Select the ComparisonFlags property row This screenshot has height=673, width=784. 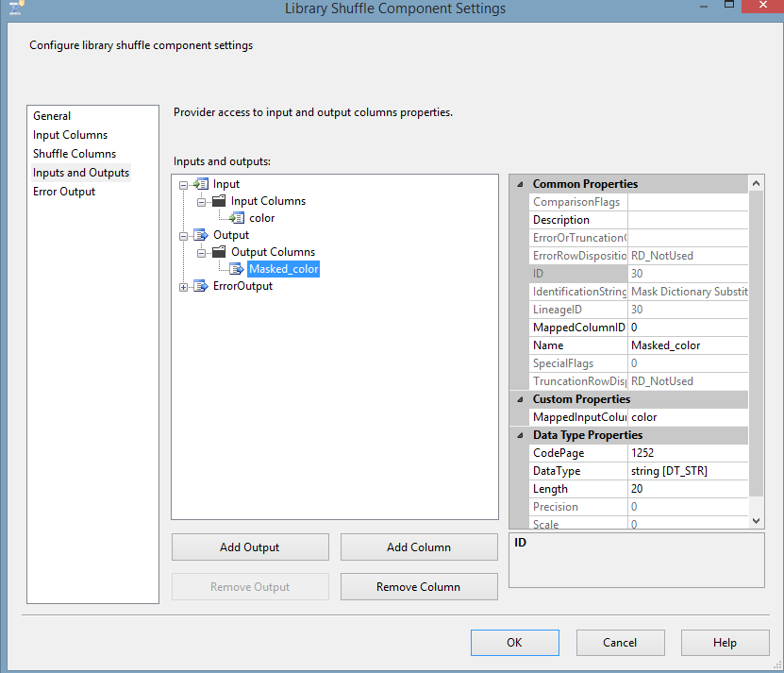(x=639, y=202)
